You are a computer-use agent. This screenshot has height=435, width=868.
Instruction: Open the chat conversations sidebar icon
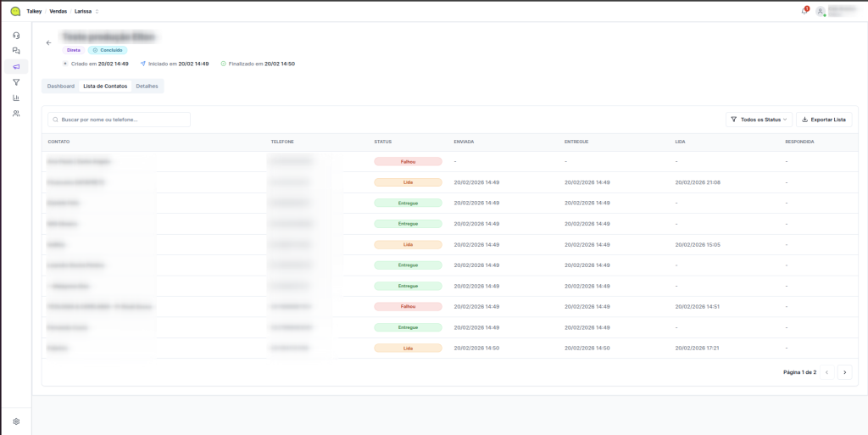(x=16, y=51)
